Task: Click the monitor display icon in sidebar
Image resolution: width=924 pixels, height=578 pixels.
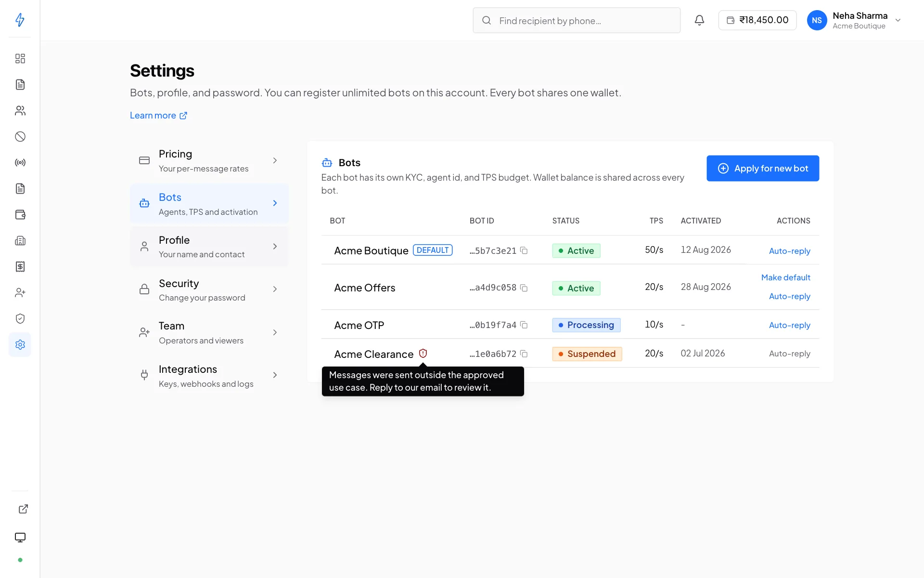Action: pos(20,537)
